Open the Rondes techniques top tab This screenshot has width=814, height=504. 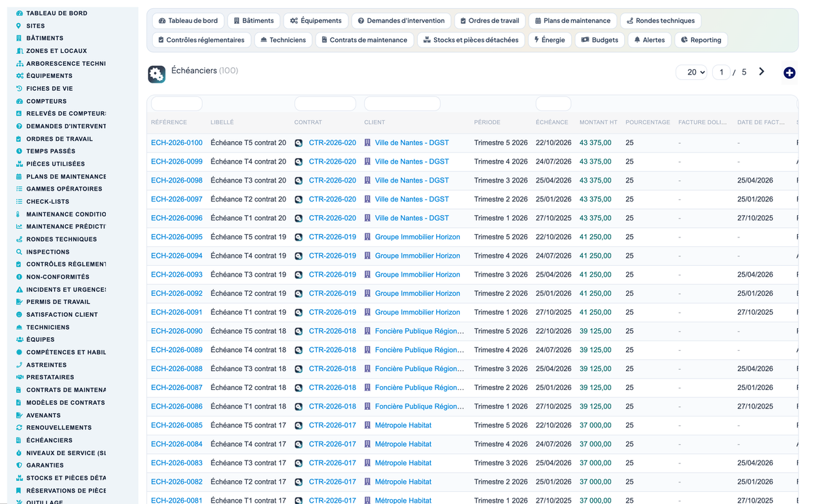point(661,21)
